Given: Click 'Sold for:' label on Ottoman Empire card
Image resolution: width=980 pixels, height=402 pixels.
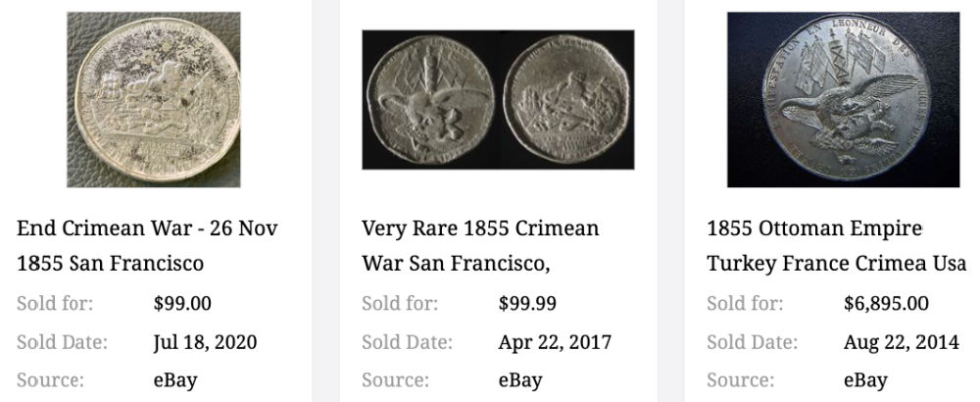Looking at the screenshot, I should coord(745,303).
